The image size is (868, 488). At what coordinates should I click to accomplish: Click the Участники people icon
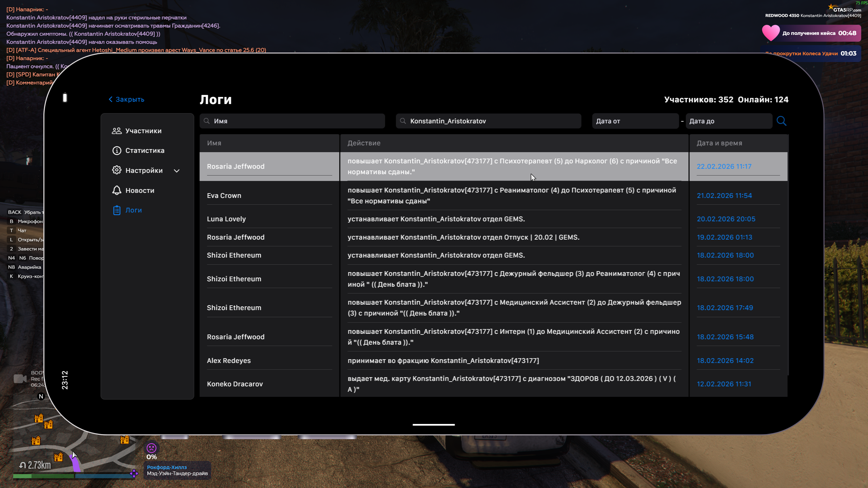pyautogui.click(x=117, y=131)
